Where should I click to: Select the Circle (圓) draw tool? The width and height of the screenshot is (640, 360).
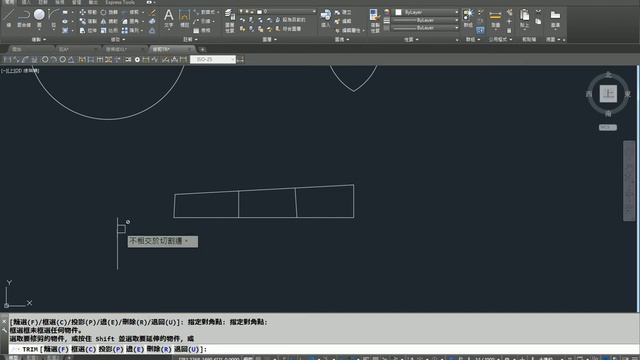click(x=39, y=17)
